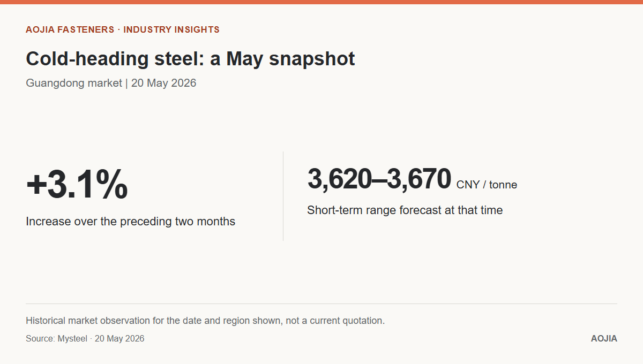Click the '3,670' upper bound number

(419, 179)
